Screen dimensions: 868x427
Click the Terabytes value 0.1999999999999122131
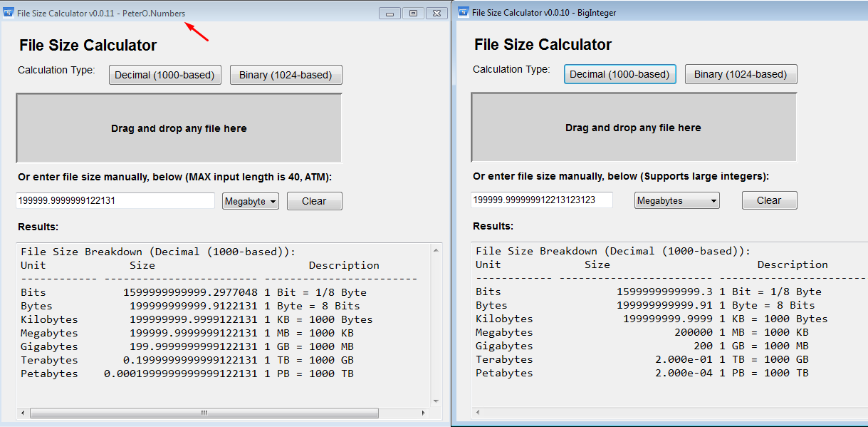pyautogui.click(x=190, y=360)
